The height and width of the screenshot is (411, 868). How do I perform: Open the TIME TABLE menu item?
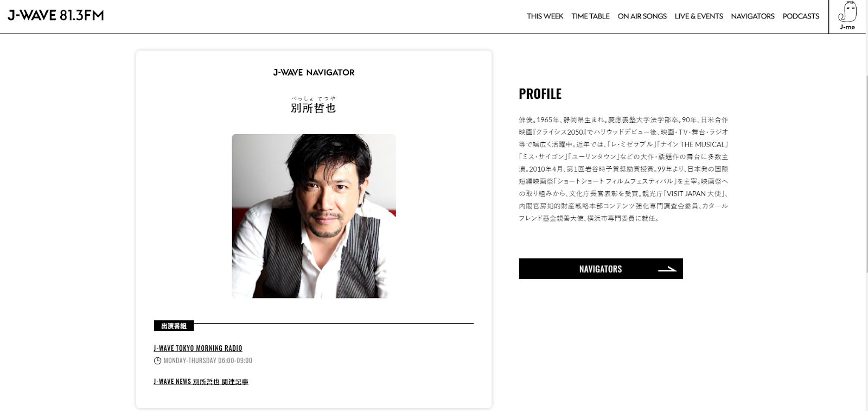(590, 16)
